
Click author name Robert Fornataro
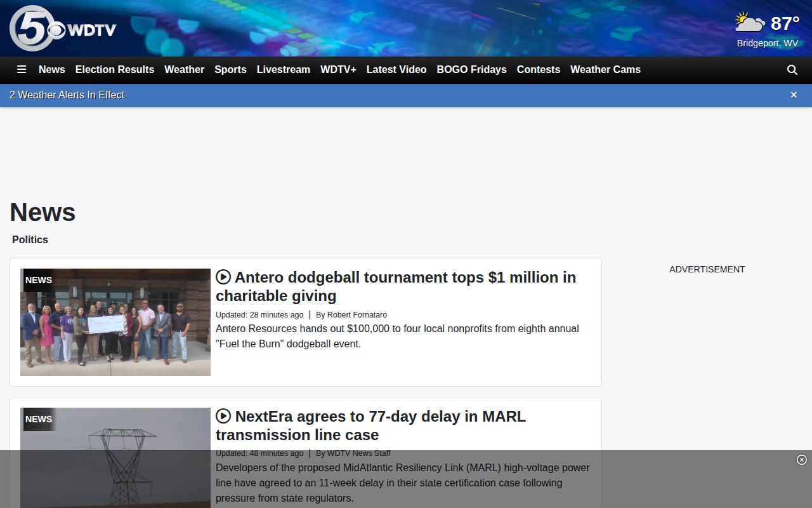coord(357,315)
